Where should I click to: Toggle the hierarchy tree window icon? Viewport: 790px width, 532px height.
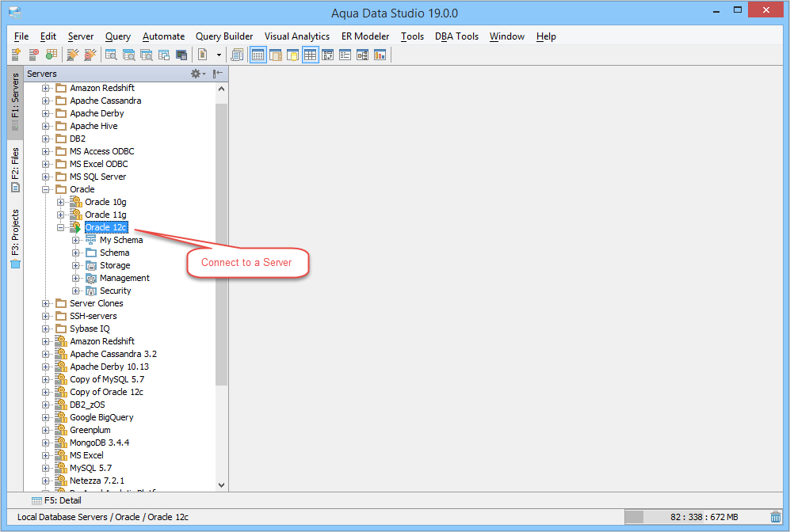[x=363, y=55]
